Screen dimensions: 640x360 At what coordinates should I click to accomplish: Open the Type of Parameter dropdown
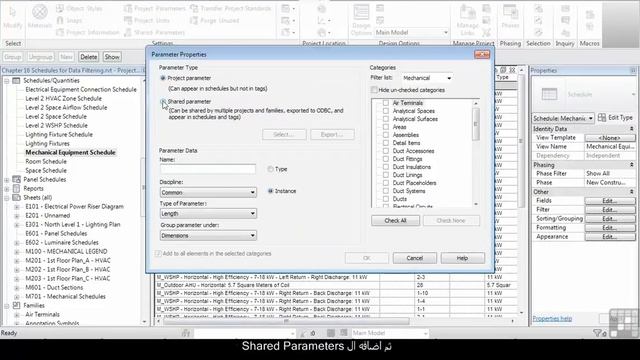[208, 213]
